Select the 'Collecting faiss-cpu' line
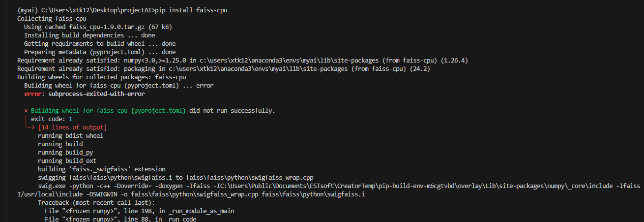The width and height of the screenshot is (644, 222). click(x=52, y=18)
